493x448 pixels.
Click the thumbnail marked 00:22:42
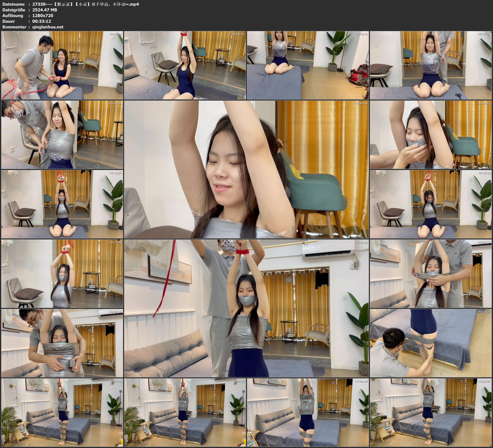click(x=62, y=343)
